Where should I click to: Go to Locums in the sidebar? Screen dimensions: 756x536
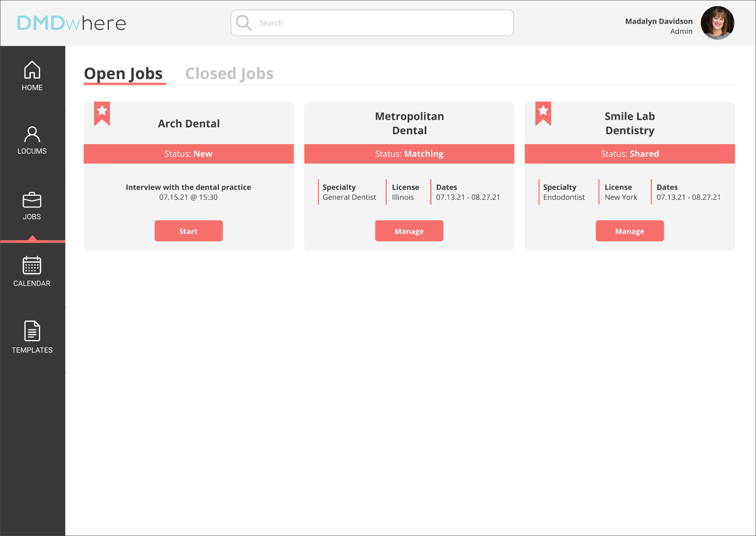pos(32,140)
